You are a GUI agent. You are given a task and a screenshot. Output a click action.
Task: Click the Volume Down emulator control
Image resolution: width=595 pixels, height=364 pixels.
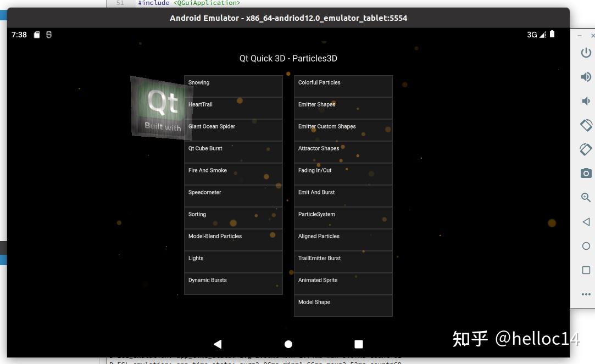(586, 100)
